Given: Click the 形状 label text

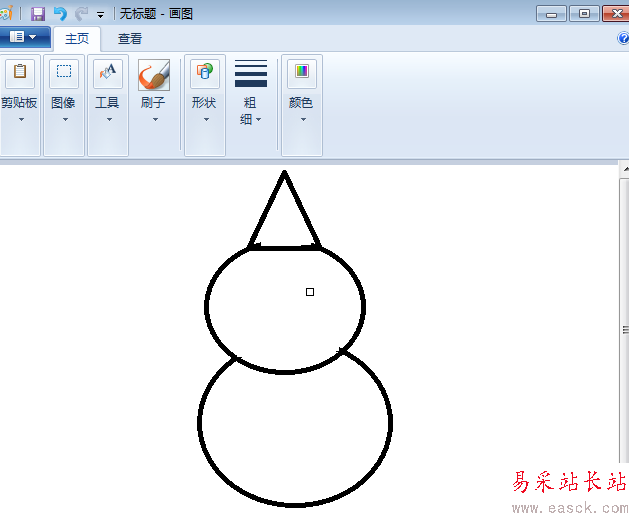Looking at the screenshot, I should click(x=204, y=103).
